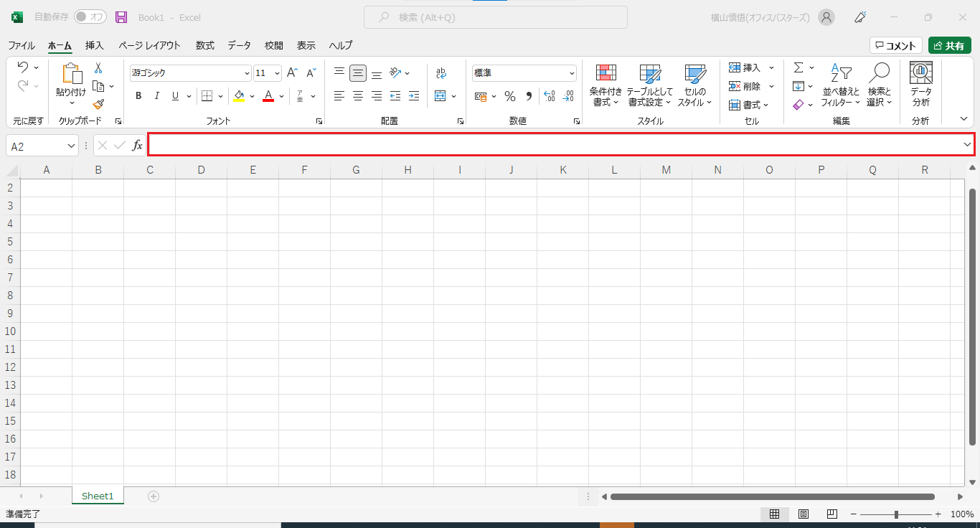Open the number format dropdown 標準

pos(572,73)
